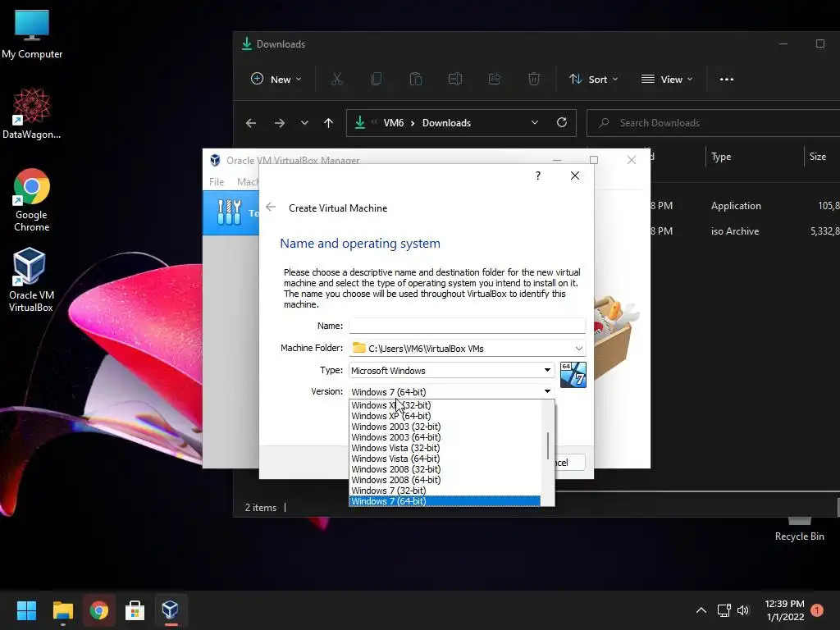The height and width of the screenshot is (630, 840).
Task: Open the View dropdown in Downloads
Action: (x=667, y=80)
